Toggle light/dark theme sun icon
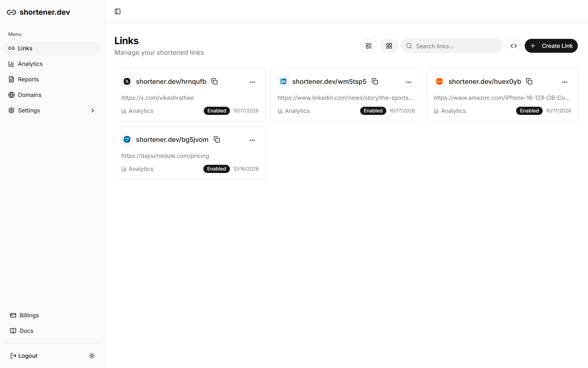The height and width of the screenshot is (368, 588). click(92, 356)
